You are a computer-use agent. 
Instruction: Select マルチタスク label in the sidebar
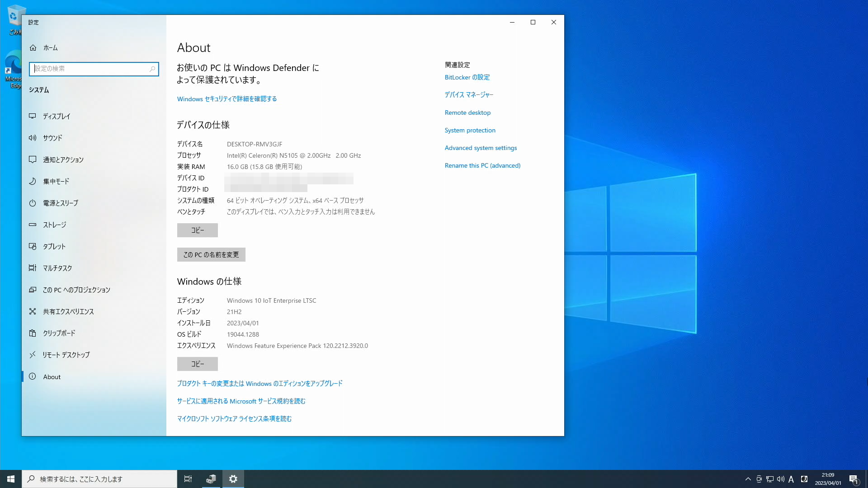point(57,268)
